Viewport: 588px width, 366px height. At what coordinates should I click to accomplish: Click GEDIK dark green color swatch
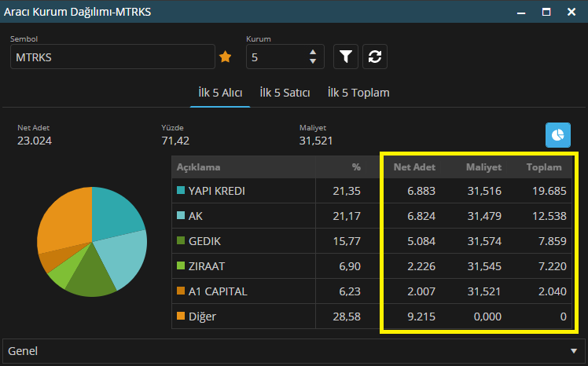click(181, 240)
